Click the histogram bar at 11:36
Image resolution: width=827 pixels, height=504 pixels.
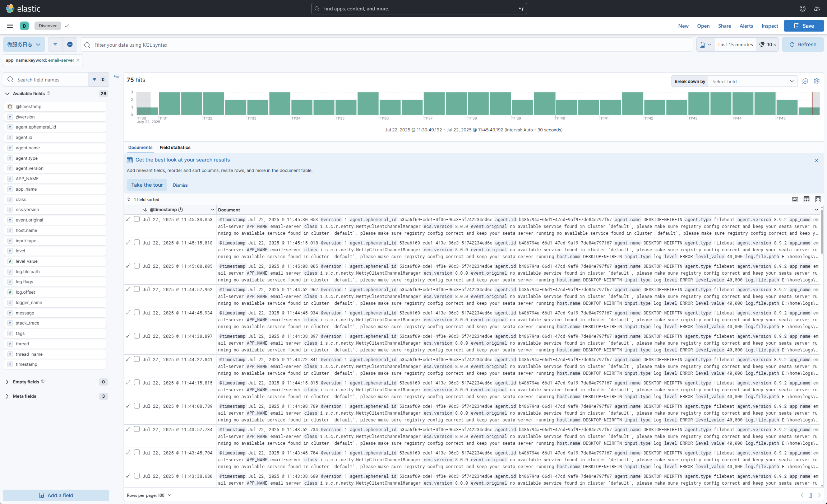[390, 107]
